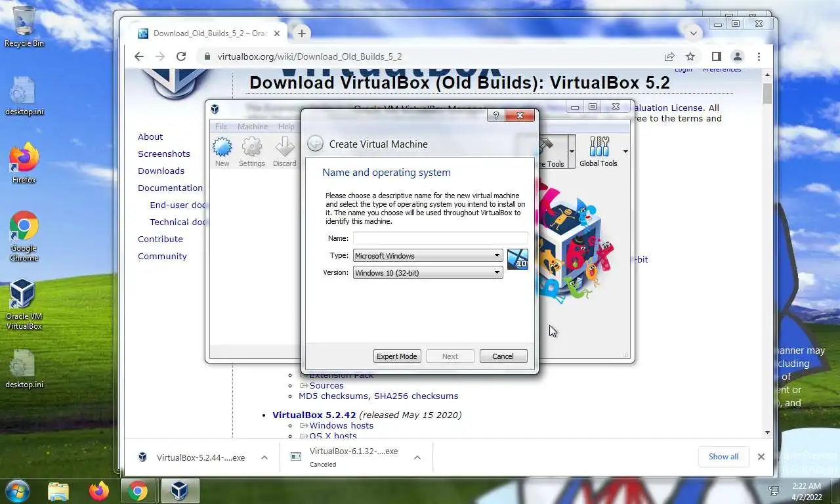This screenshot has width=840, height=504.
Task: Expand the Machine Tools dropdown arrow
Action: 572,152
